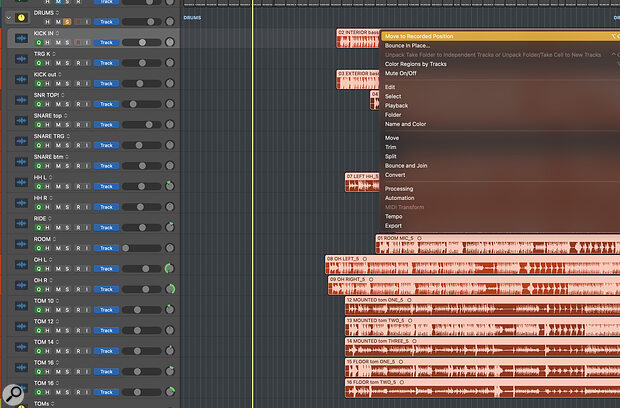Image resolution: width=620 pixels, height=408 pixels.
Task: Click the pan knob on OH L
Action: click(170, 268)
